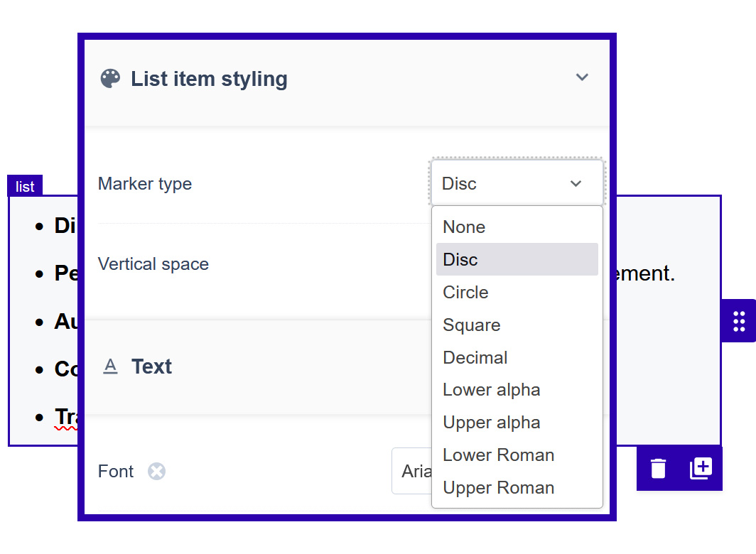Click the underlined A Text icon

[x=110, y=366]
